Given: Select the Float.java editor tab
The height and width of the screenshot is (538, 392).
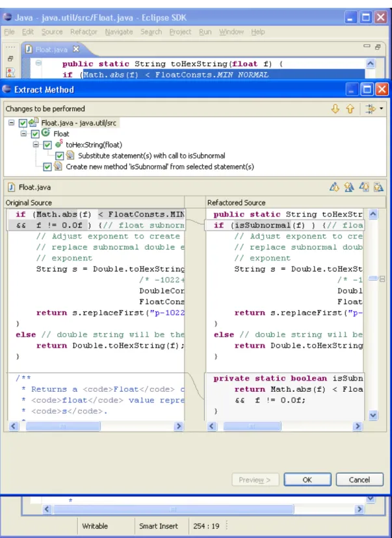Looking at the screenshot, I should pos(51,49).
